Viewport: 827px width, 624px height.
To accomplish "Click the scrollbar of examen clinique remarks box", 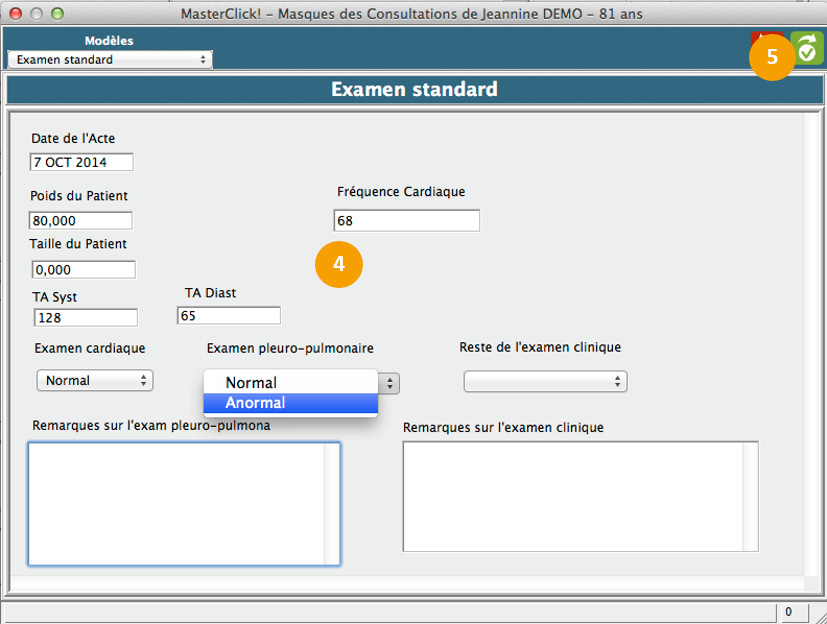I will [x=750, y=495].
